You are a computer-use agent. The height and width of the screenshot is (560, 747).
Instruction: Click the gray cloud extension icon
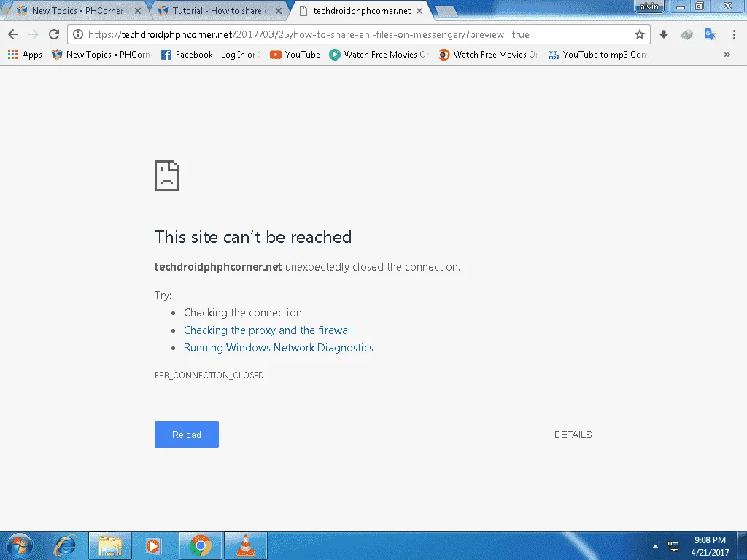coord(686,34)
